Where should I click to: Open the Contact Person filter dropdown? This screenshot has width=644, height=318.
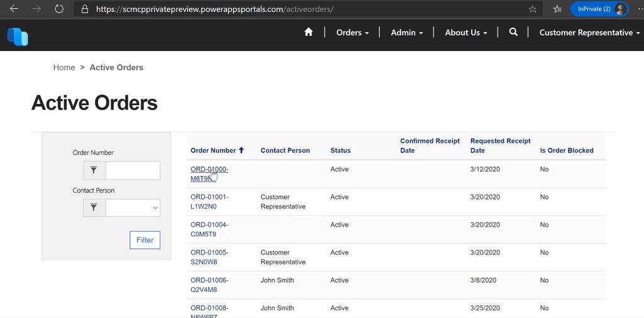133,208
